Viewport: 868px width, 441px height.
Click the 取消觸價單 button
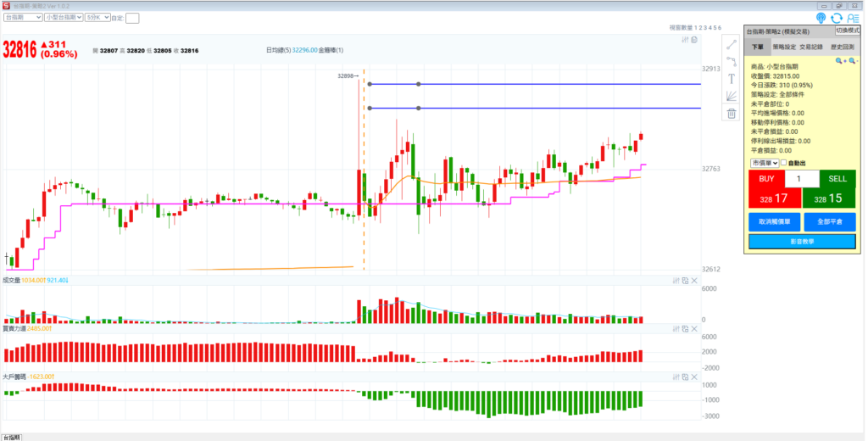[x=774, y=221]
